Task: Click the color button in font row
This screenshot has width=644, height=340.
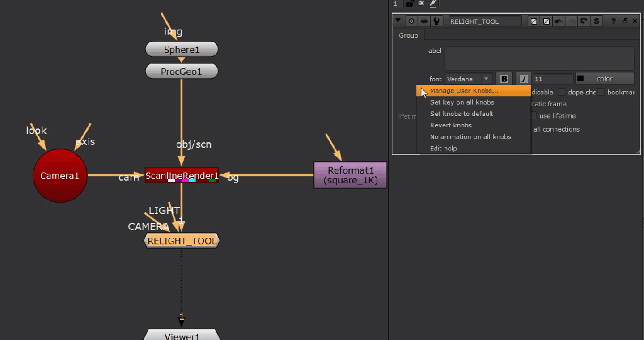Action: pos(604,79)
